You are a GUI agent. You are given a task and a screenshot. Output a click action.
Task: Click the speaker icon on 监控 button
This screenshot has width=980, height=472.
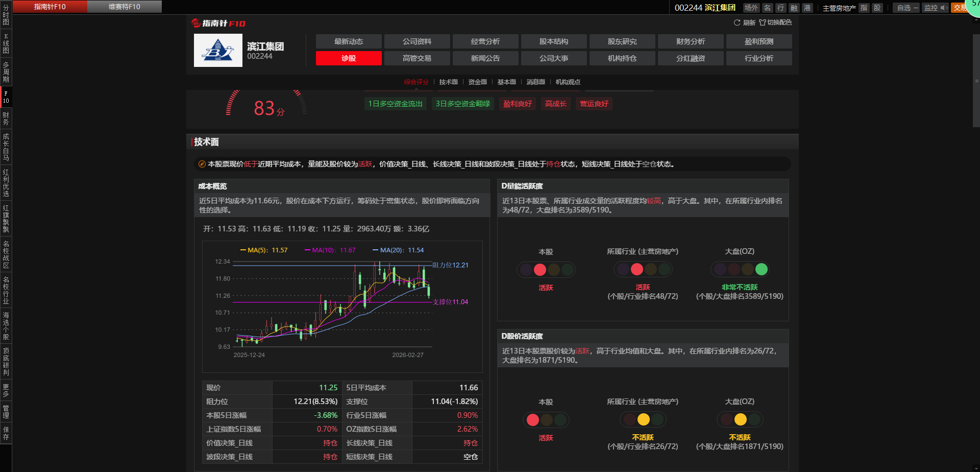[944, 8]
